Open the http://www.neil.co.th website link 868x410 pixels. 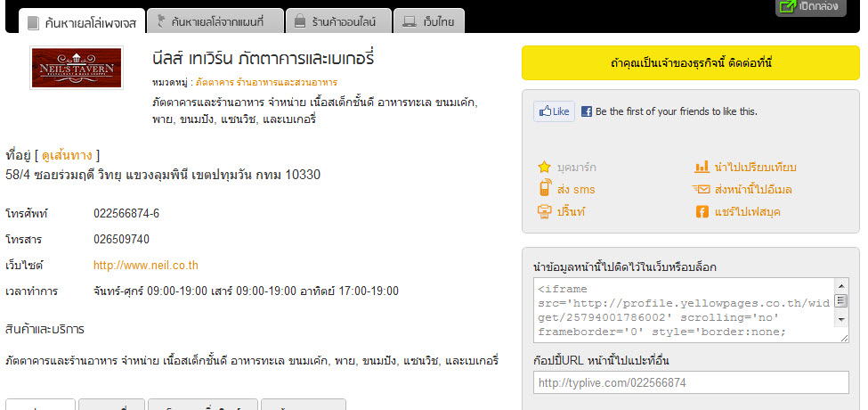point(146,266)
